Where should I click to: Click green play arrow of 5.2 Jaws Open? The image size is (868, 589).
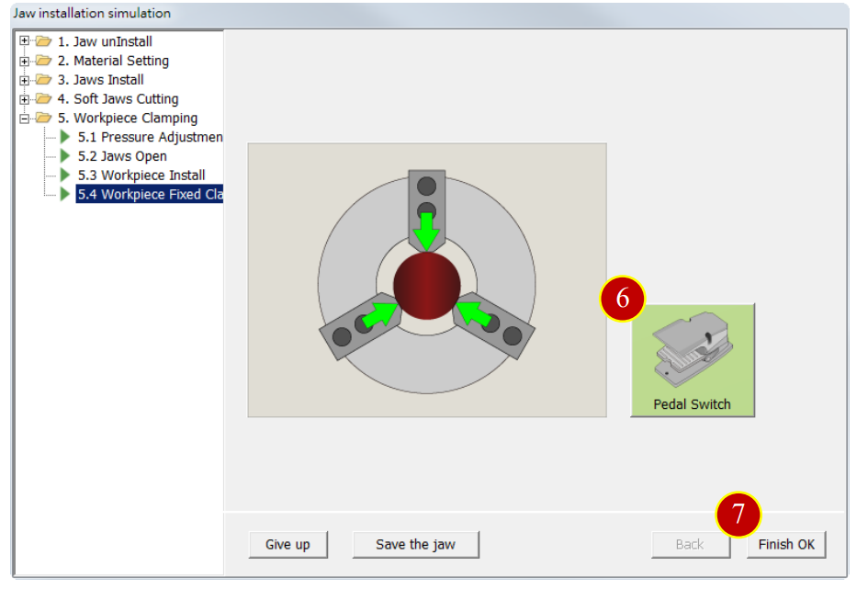point(65,156)
